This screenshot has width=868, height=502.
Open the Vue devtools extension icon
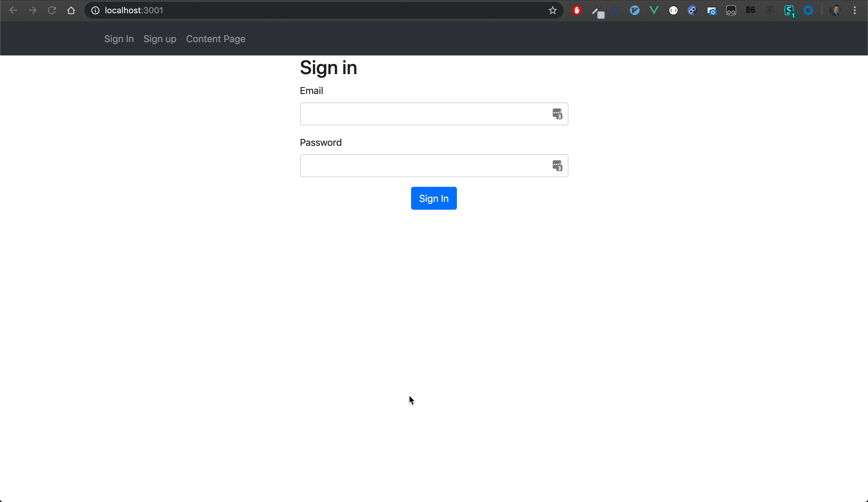click(654, 10)
